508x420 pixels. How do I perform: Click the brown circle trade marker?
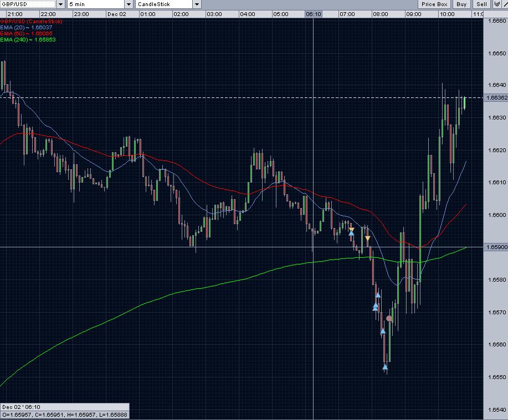pyautogui.click(x=389, y=319)
